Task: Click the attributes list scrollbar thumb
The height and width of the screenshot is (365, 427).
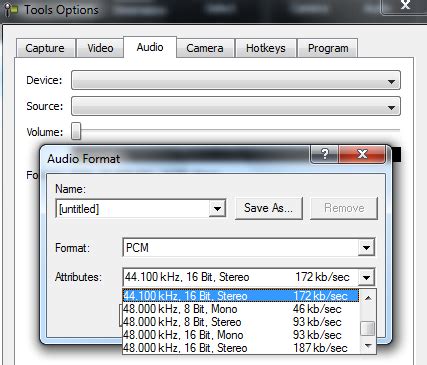Action: pos(368,328)
